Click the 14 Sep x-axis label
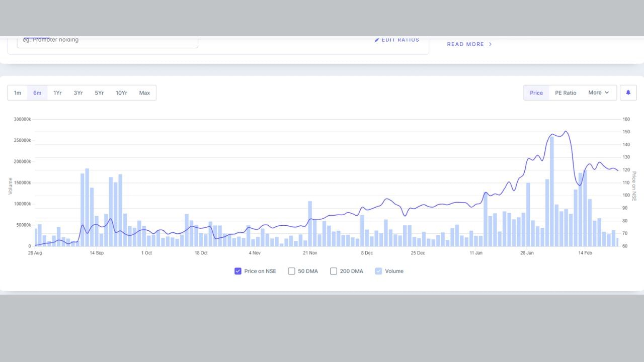Viewport: 644px width, 362px height. coord(97,253)
